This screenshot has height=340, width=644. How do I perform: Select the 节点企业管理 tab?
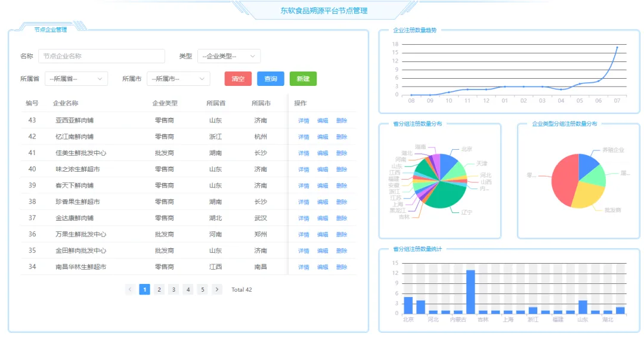pyautogui.click(x=50, y=29)
